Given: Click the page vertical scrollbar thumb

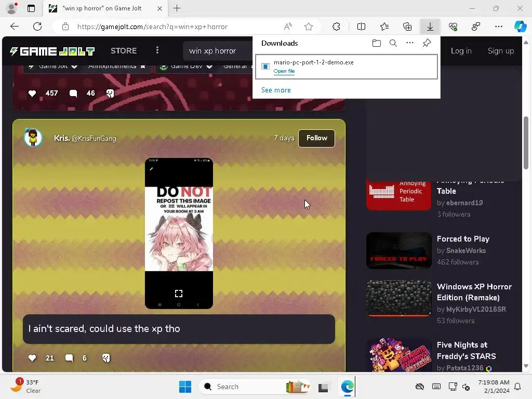Looking at the screenshot, I should pos(526,142).
